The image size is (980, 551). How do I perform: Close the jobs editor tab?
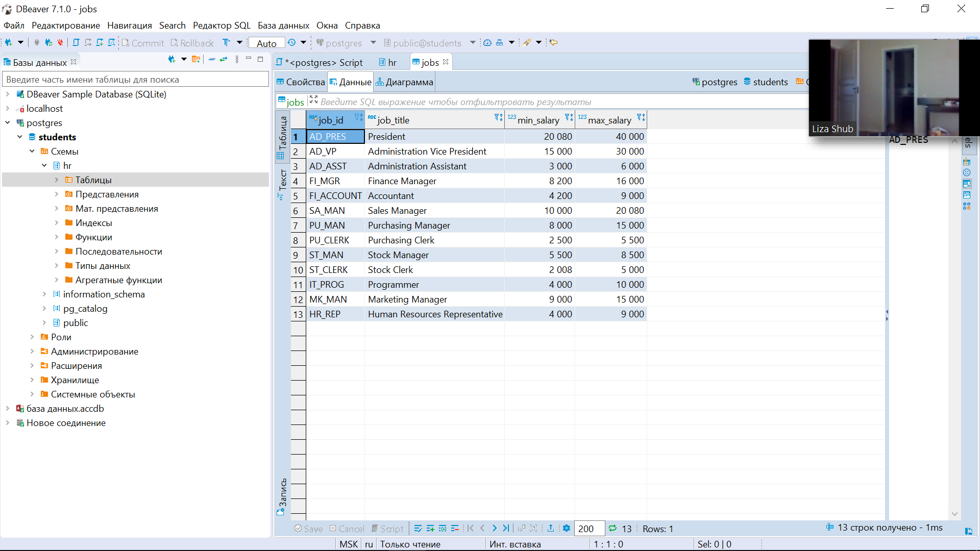[x=446, y=62]
